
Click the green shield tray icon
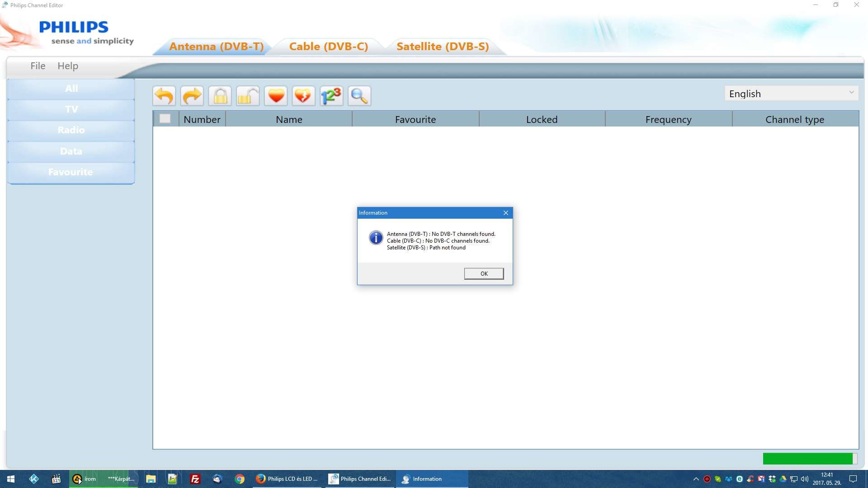pos(718,479)
